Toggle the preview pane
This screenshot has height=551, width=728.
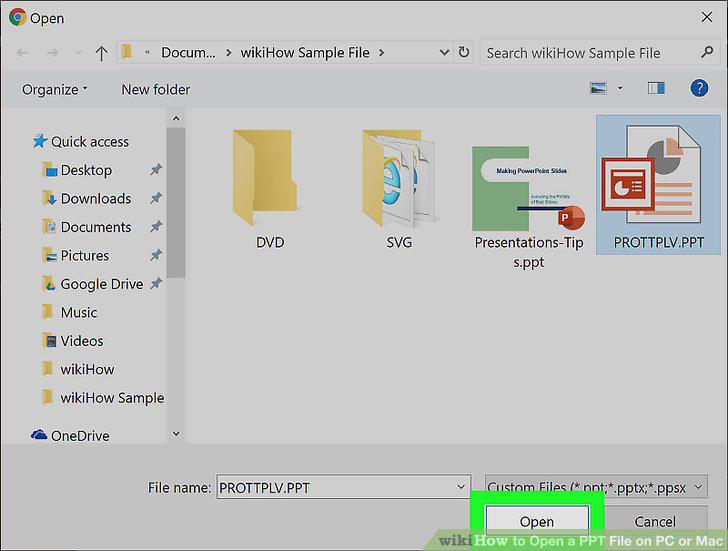656,88
